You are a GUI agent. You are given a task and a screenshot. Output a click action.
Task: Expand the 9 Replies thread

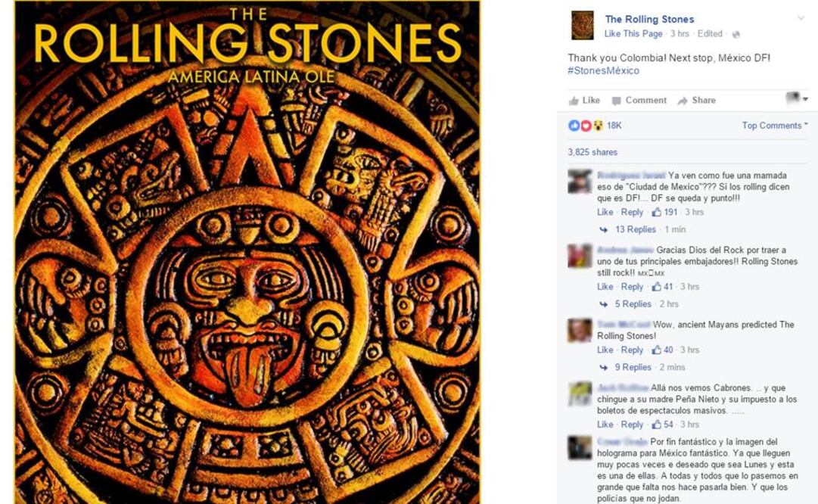(x=633, y=367)
